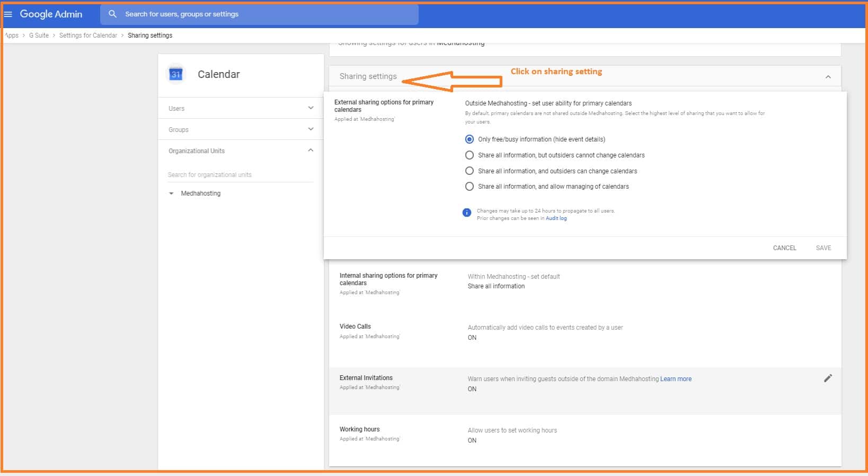Select Share all information and allow managing
This screenshot has height=476, width=868.
pyautogui.click(x=470, y=187)
